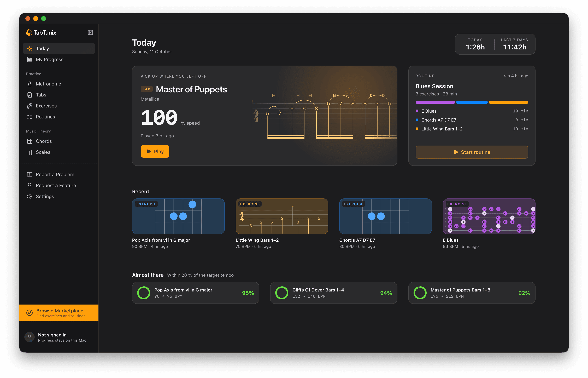Select E Blues in routine list
This screenshot has width=588, height=378.
pos(472,111)
